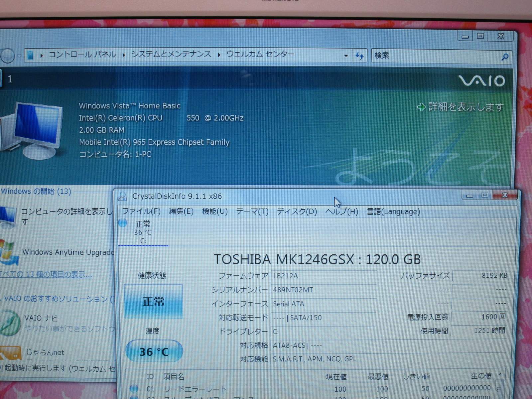This screenshot has width=532, height=399.
Task: Click the power-on hours value 1251 時間
Action: pyautogui.click(x=479, y=331)
